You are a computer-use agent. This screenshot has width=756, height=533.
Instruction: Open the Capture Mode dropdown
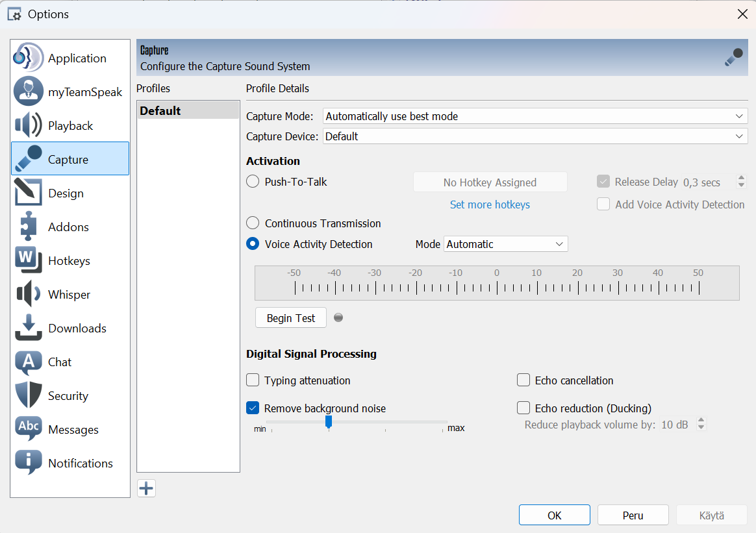pos(535,116)
